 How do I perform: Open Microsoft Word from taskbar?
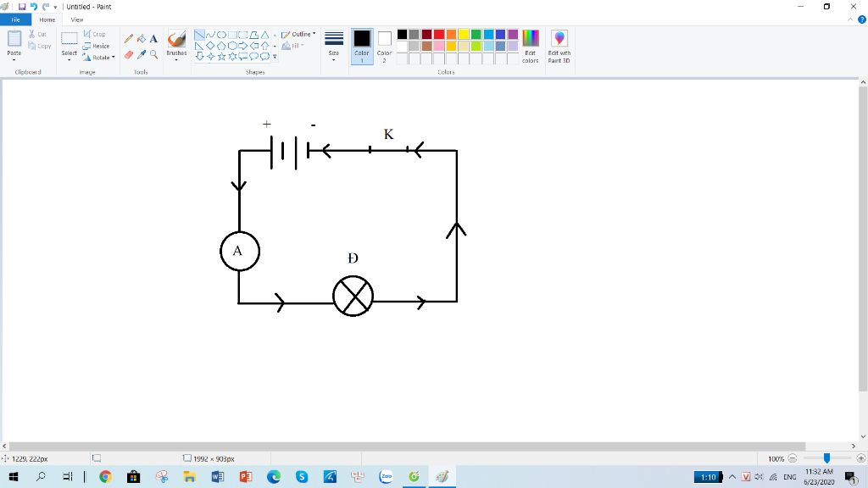(218, 476)
